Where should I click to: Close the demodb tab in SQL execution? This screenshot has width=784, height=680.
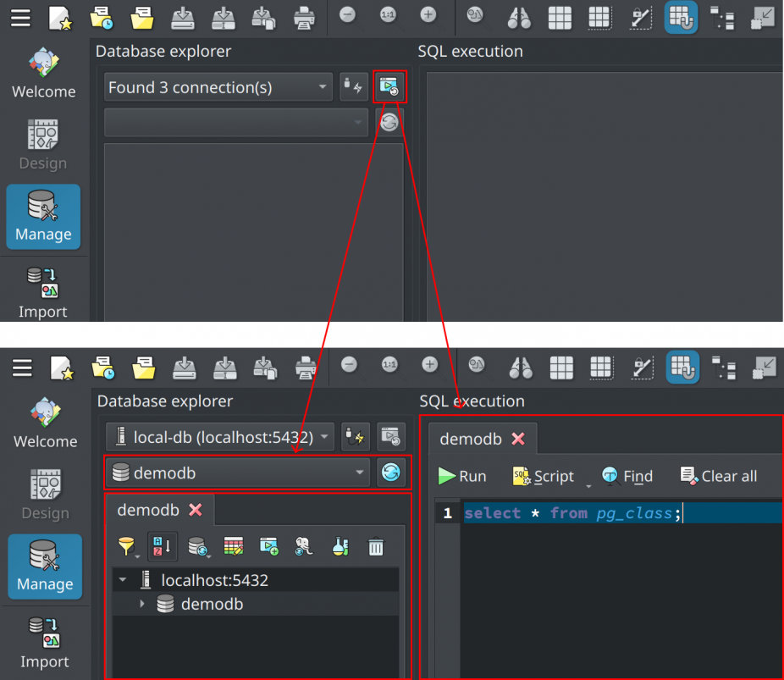[518, 439]
